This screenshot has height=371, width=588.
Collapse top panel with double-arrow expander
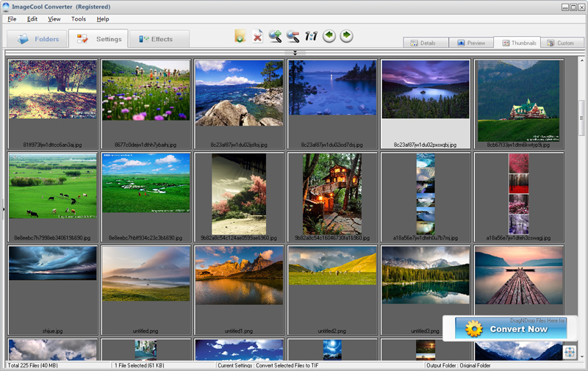[295, 53]
